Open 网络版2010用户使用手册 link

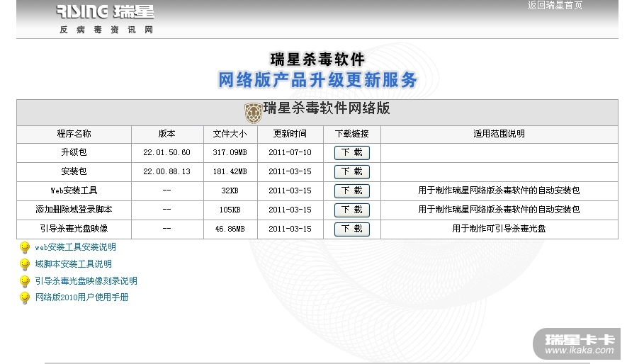[81, 297]
